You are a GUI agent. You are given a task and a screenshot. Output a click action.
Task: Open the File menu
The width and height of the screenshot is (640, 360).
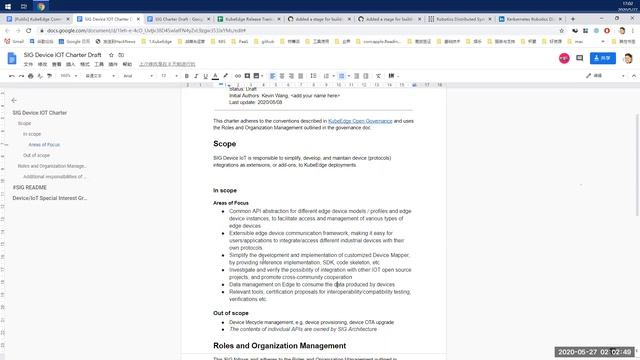28,64
